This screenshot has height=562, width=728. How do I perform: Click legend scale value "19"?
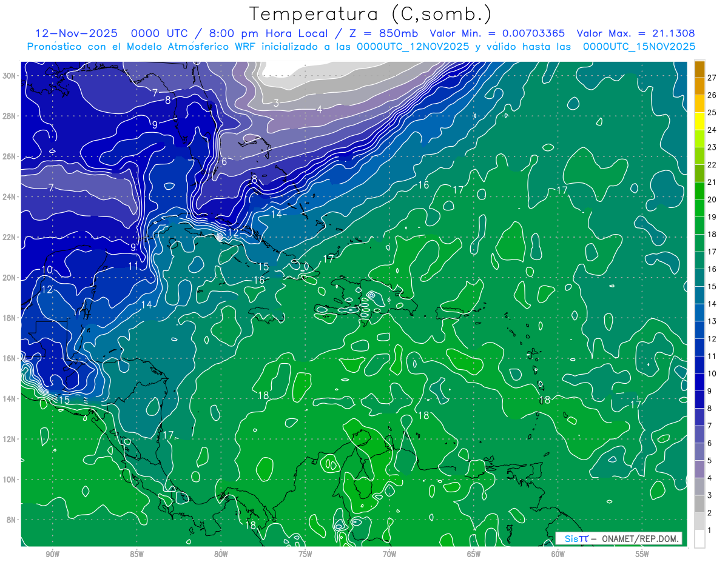coord(712,217)
